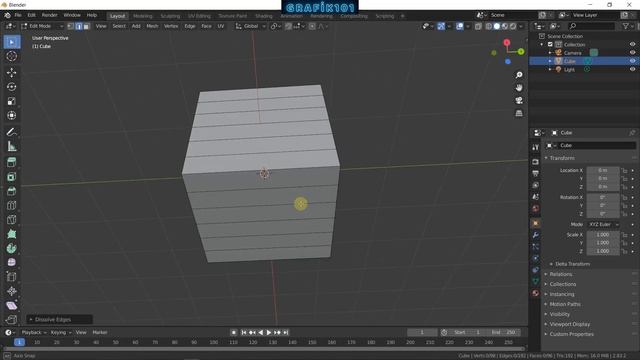
Task: Select the Bevel tool
Action: coord(12,191)
